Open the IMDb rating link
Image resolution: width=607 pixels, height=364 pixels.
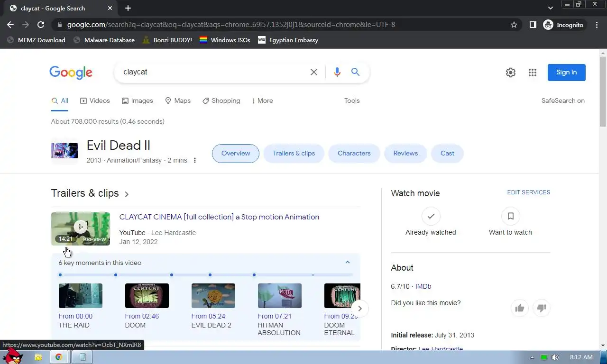click(x=423, y=286)
